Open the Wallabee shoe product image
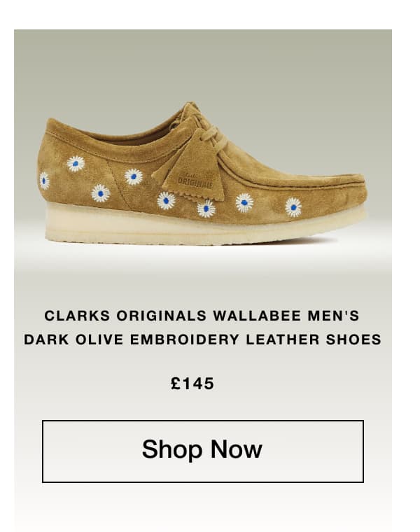420x532 pixels. pyautogui.click(x=202, y=174)
